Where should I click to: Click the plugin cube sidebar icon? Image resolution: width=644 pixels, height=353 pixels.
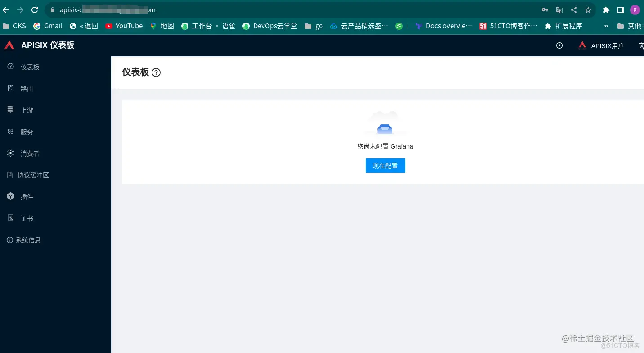pyautogui.click(x=10, y=196)
